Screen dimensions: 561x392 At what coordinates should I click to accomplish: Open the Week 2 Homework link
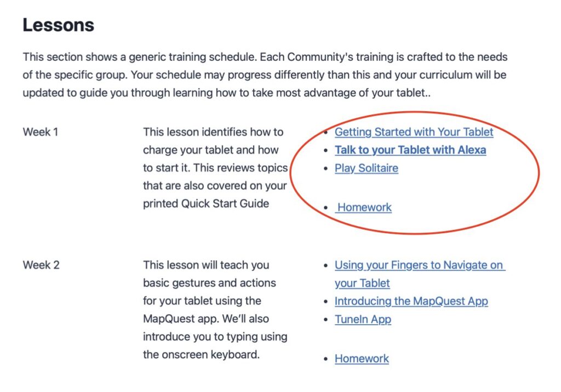362,359
